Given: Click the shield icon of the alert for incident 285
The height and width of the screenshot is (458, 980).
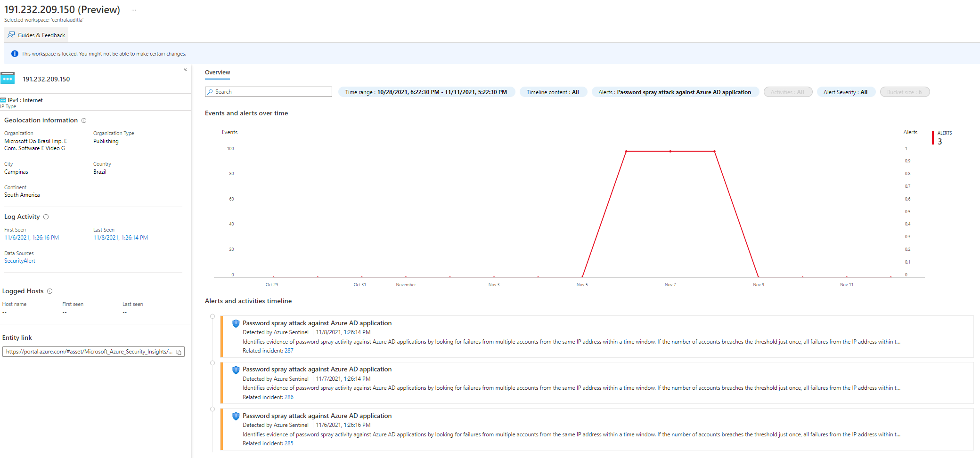Looking at the screenshot, I should pos(236,416).
